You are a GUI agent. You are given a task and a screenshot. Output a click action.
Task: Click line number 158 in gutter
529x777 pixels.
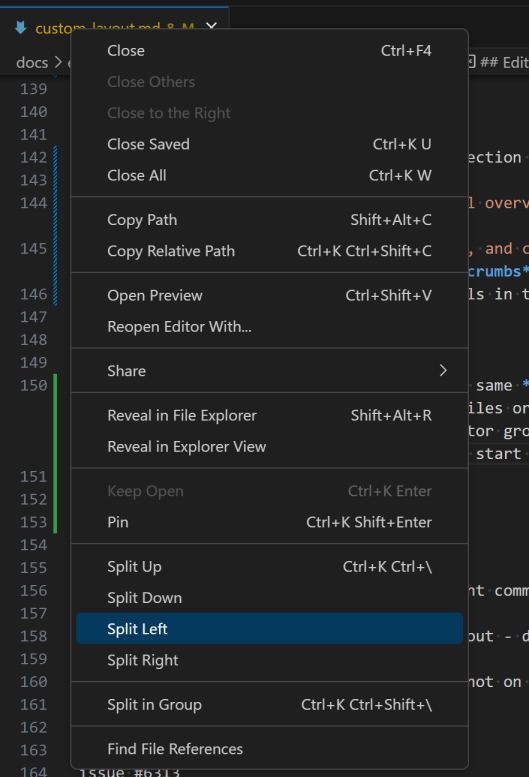click(x=34, y=636)
